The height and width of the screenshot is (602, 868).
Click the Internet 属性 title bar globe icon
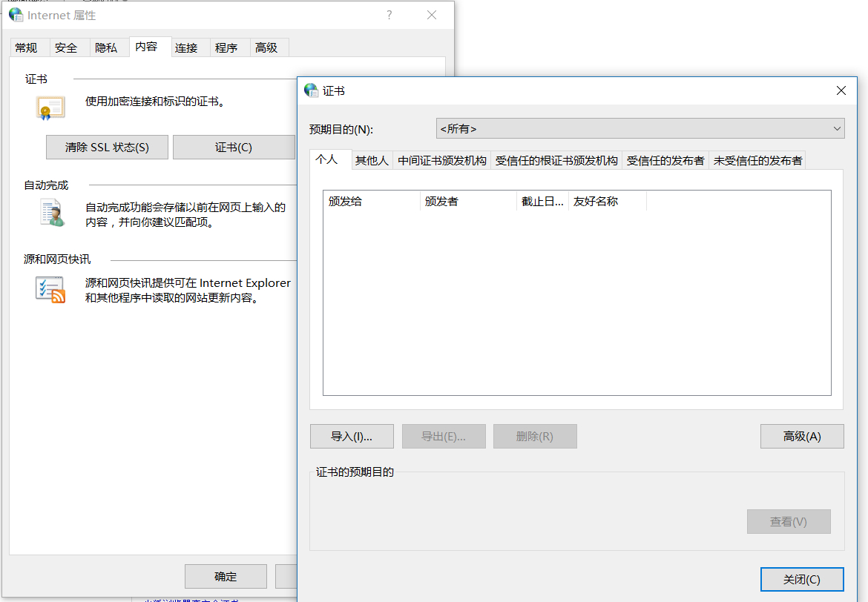click(x=16, y=15)
